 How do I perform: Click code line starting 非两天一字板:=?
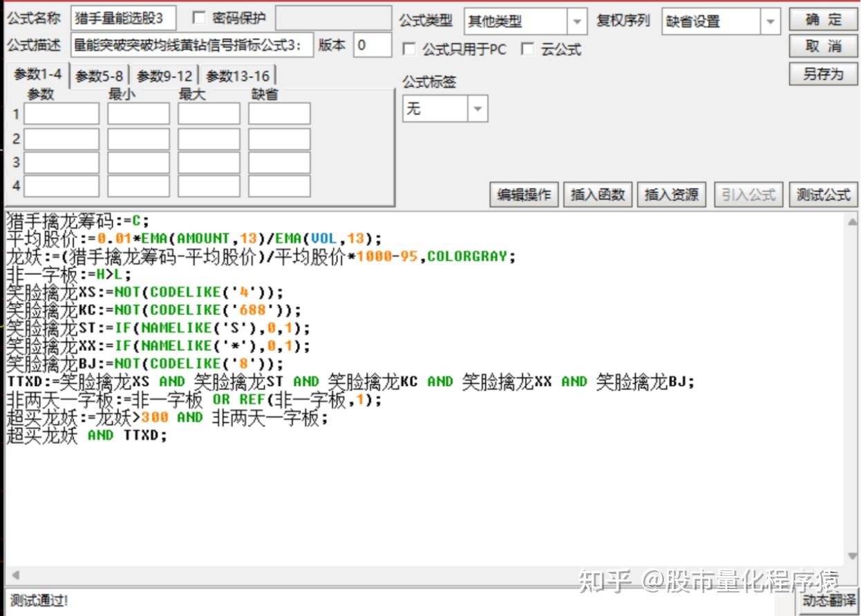194,400
